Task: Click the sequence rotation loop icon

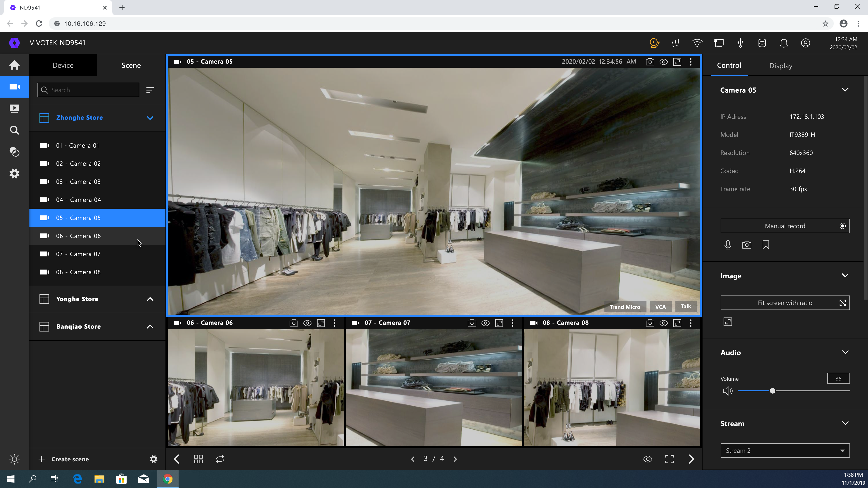Action: tap(220, 459)
